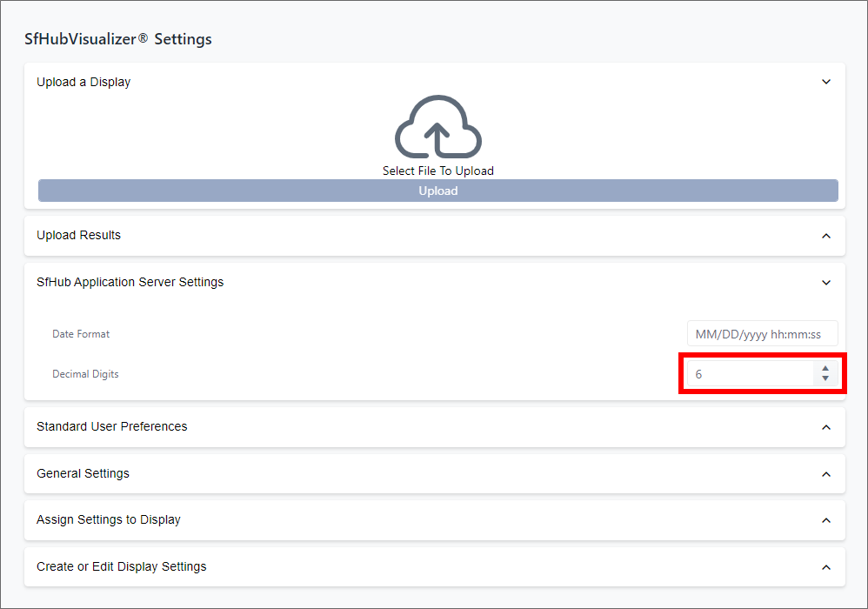Click the Date Format input field
Screen dimensions: 868x609
[762, 334]
